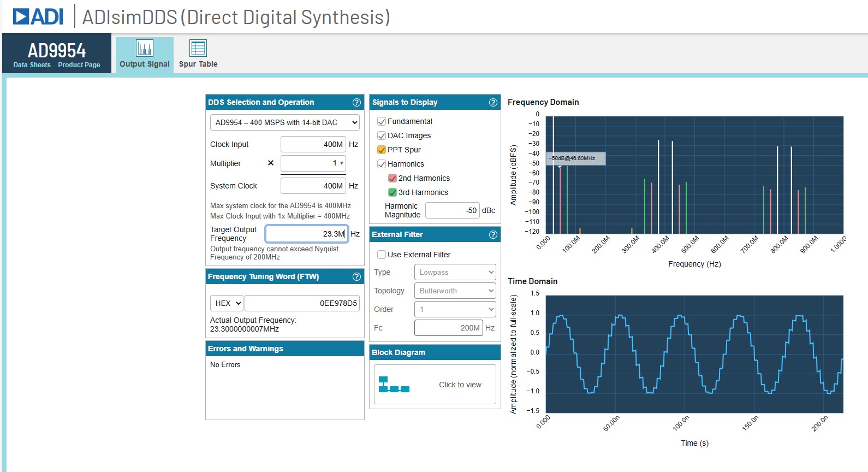Open the Product Page link

pyautogui.click(x=79, y=65)
